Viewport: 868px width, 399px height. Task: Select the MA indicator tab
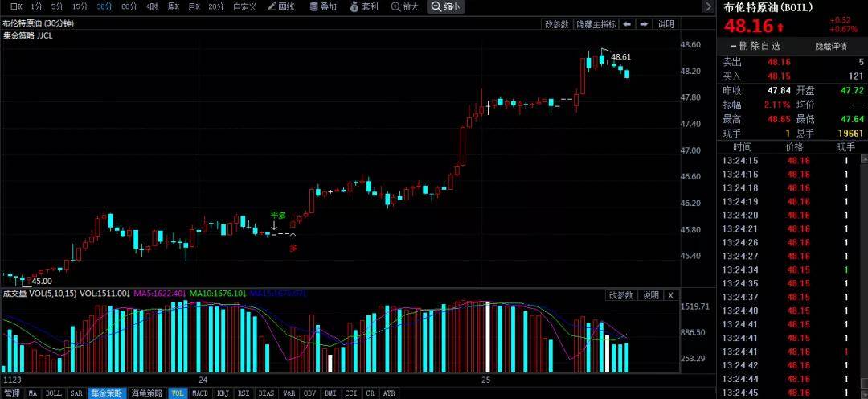pyautogui.click(x=33, y=393)
